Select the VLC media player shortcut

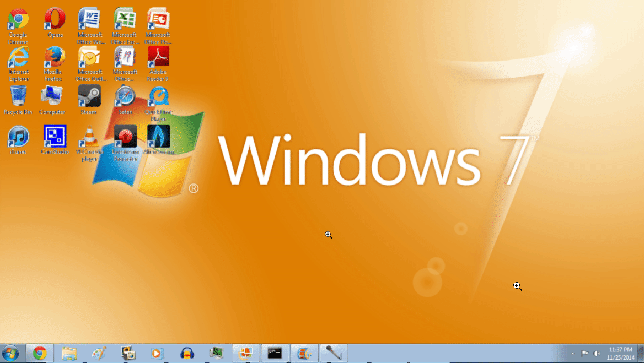coord(89,144)
